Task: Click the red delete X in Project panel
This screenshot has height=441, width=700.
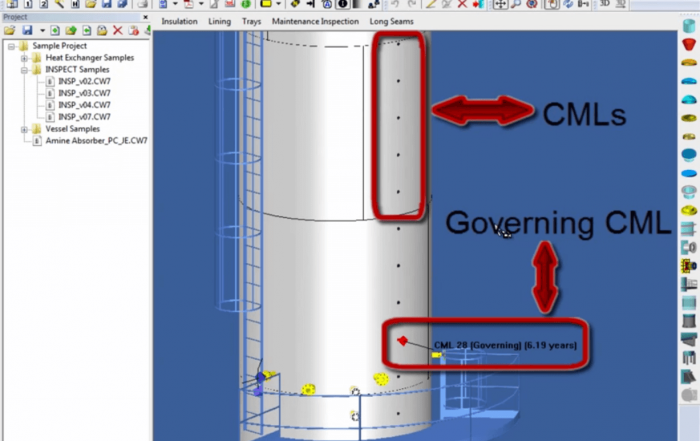Action: (x=118, y=31)
